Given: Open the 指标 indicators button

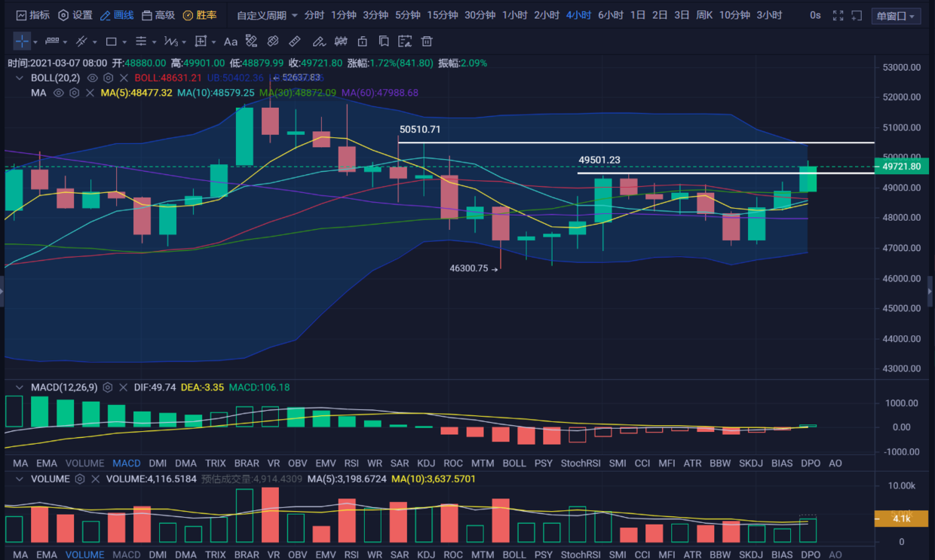Looking at the screenshot, I should pyautogui.click(x=33, y=15).
